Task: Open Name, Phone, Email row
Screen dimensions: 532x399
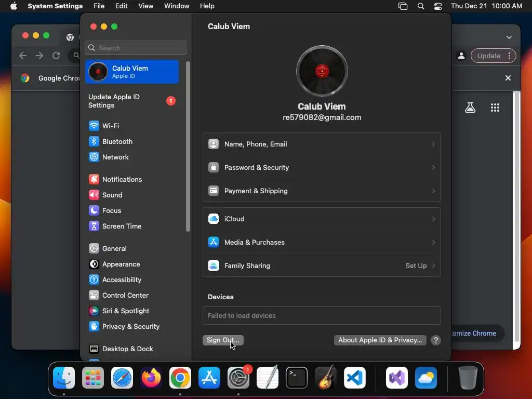Action: pos(322,144)
